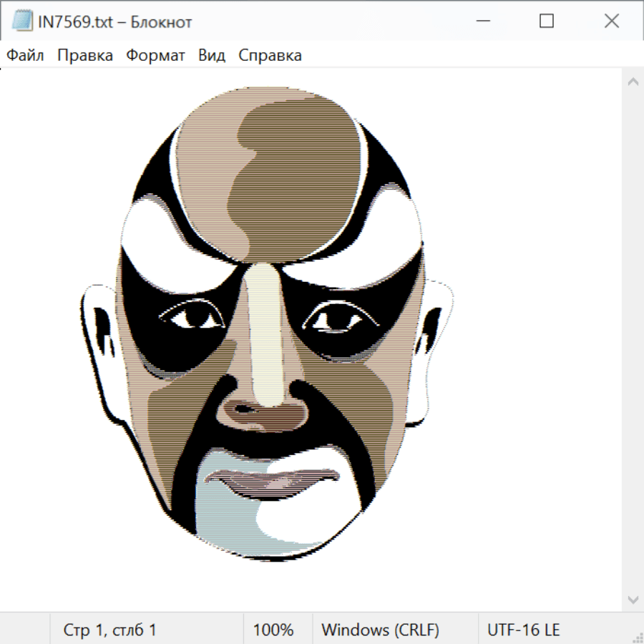Place cursor on the face's nose in text area
Viewport: 644px width, 644px height.
[x=265, y=408]
